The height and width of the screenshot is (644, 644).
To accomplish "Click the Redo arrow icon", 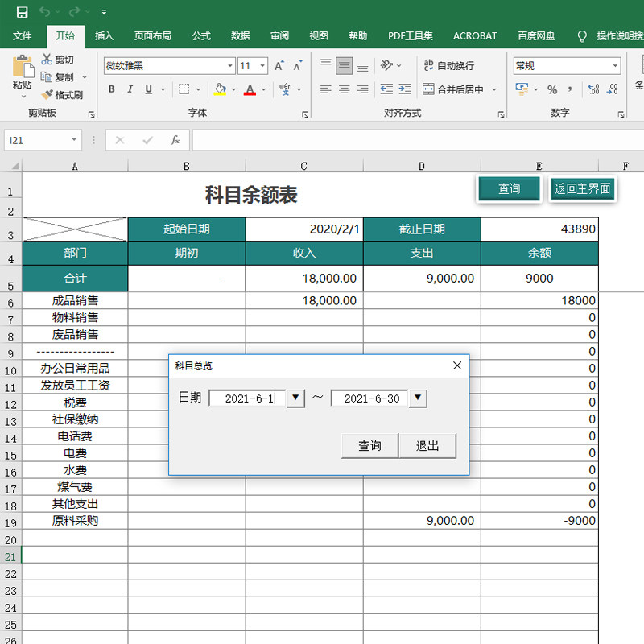I will point(74,12).
